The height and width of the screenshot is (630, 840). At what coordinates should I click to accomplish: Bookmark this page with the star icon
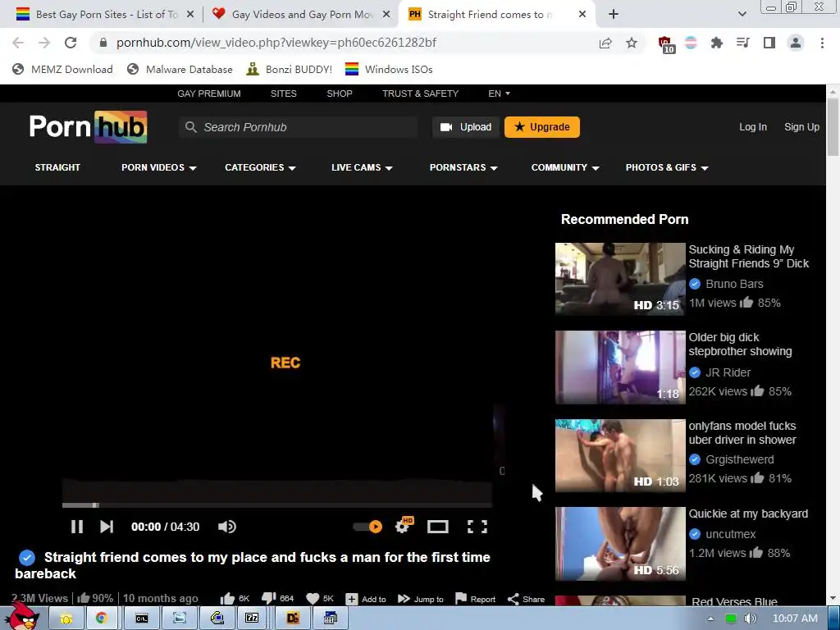(x=632, y=43)
